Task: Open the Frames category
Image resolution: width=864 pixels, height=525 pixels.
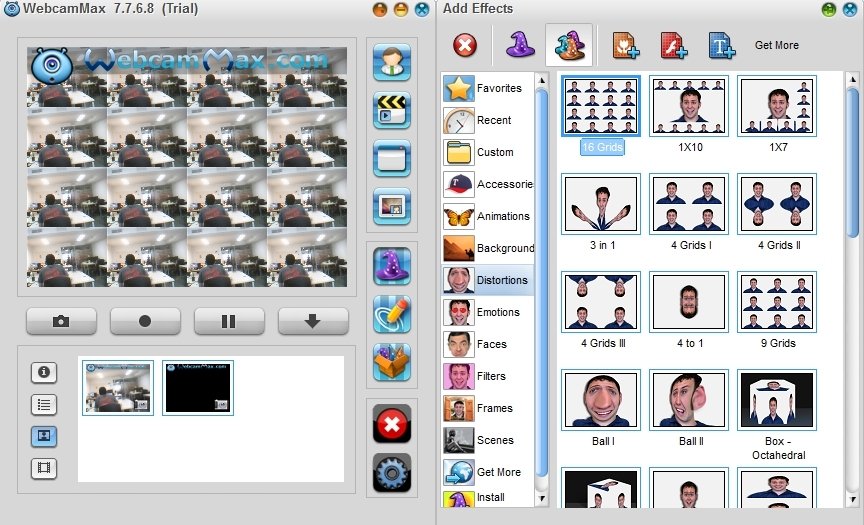Action: coord(488,408)
